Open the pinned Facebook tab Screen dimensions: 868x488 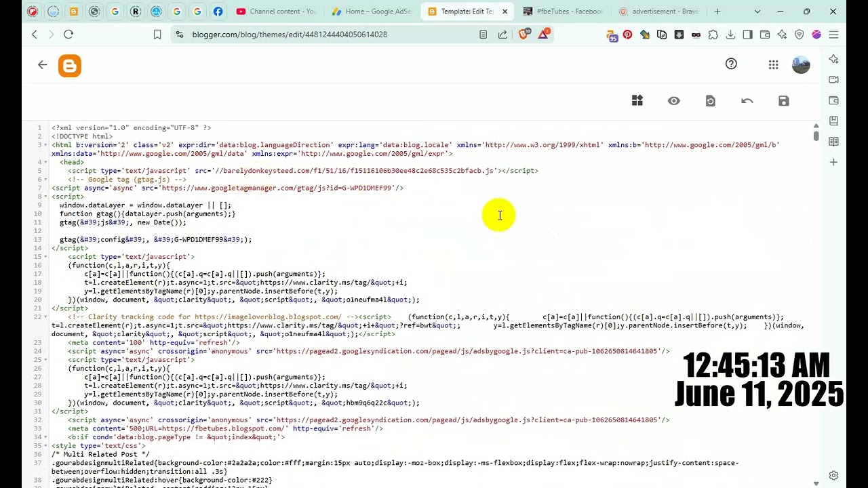tap(218, 12)
